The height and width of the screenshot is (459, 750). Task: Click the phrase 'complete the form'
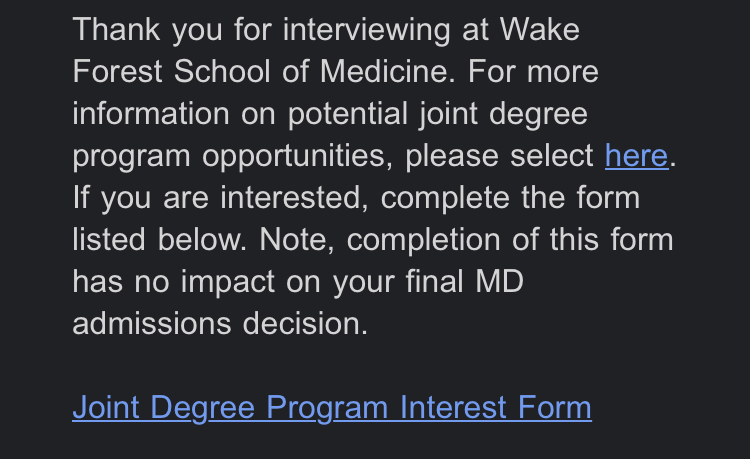pyautogui.click(x=510, y=198)
